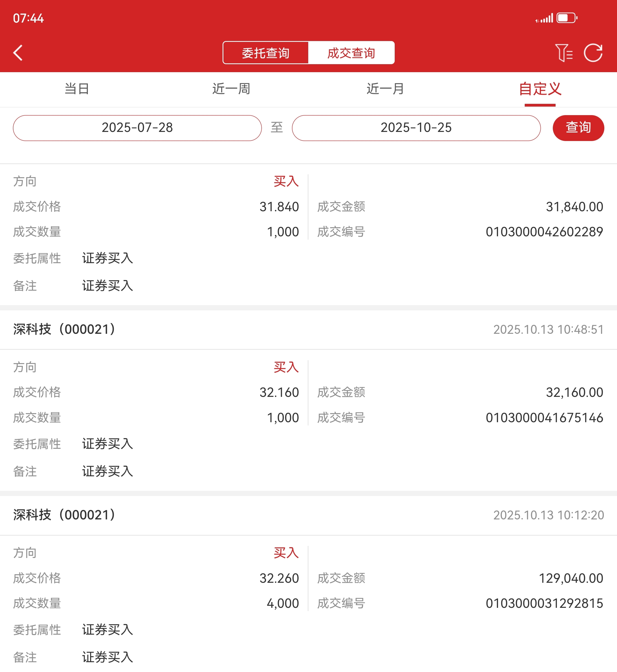
Task: Select the 成交查询 segment
Action: [351, 53]
